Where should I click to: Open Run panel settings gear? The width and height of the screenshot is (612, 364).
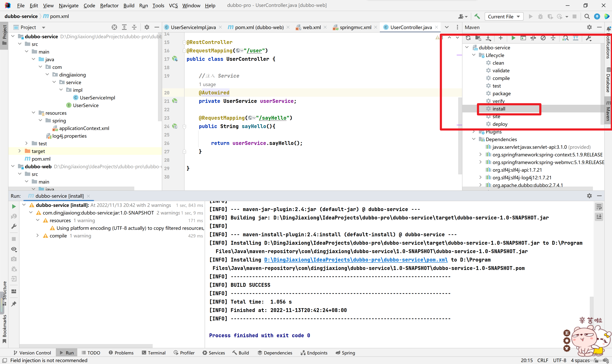point(589,196)
